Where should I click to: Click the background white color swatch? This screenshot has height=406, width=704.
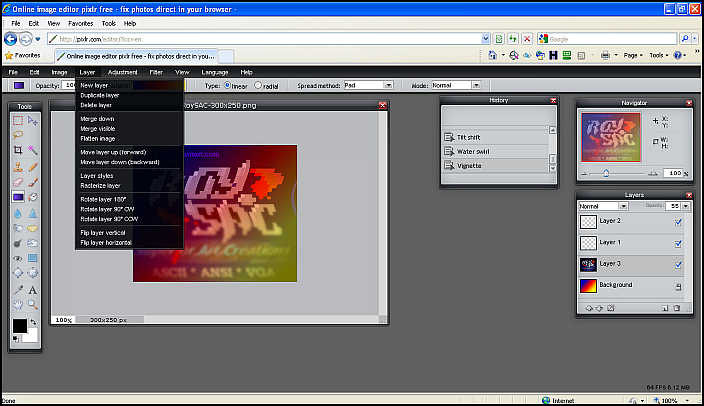pyautogui.click(x=31, y=336)
